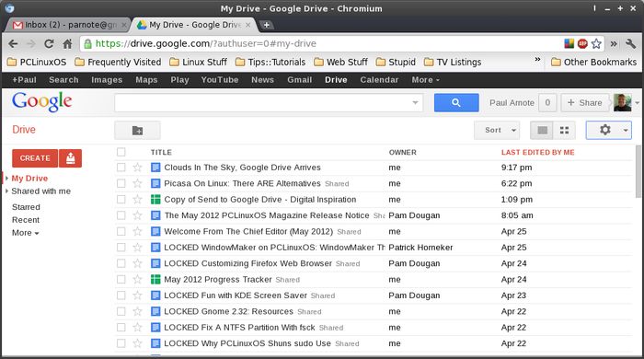Switch to list view
Viewport: 644px width, 359px height.
coord(542,131)
